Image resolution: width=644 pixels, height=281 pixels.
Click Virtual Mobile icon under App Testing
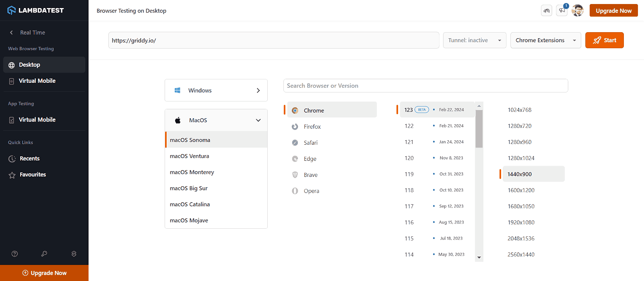click(x=12, y=120)
